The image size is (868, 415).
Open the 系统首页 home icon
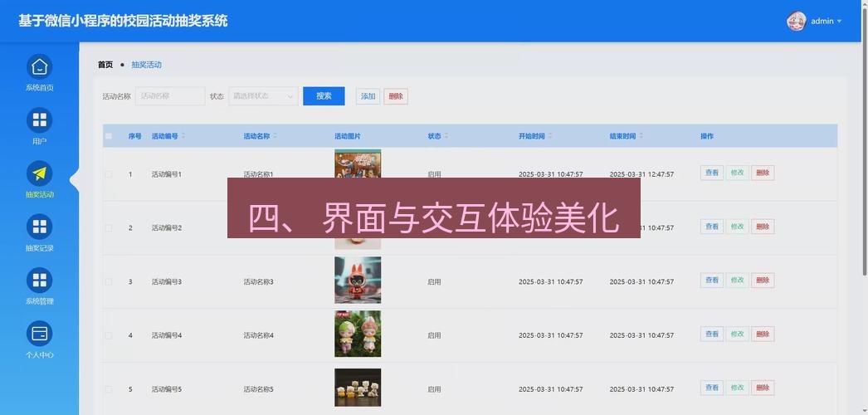39,67
